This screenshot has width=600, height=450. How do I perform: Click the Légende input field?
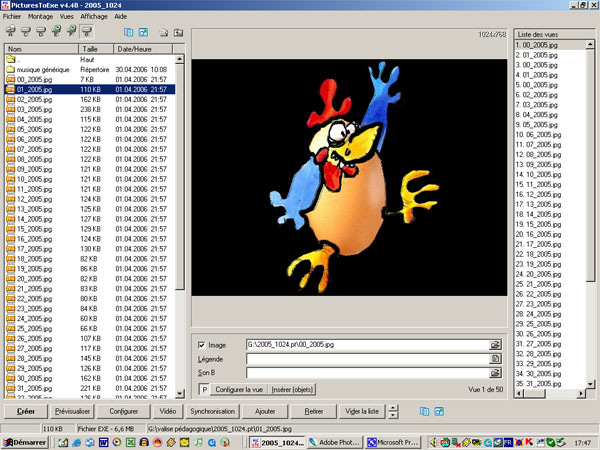pyautogui.click(x=368, y=359)
